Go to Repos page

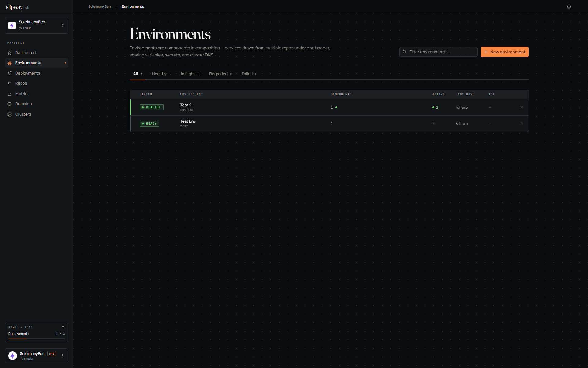click(x=36, y=83)
